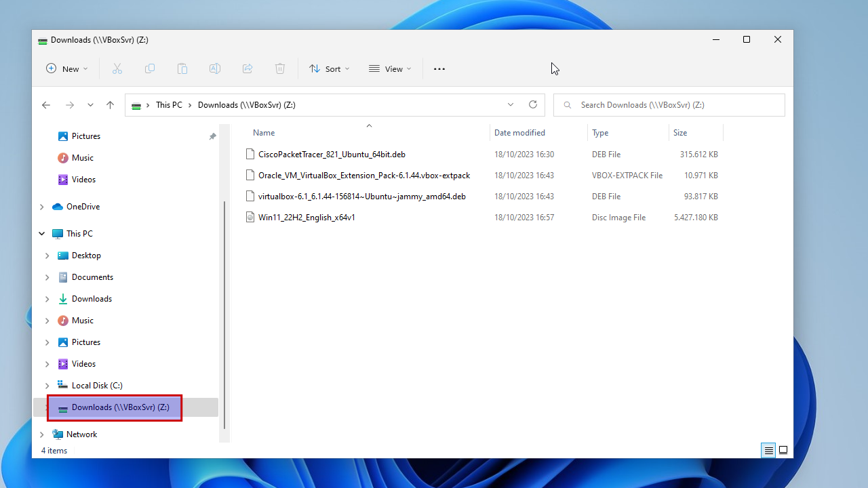The image size is (868, 488).
Task: Click the 5.427.180 KB size cell
Action: tap(696, 218)
